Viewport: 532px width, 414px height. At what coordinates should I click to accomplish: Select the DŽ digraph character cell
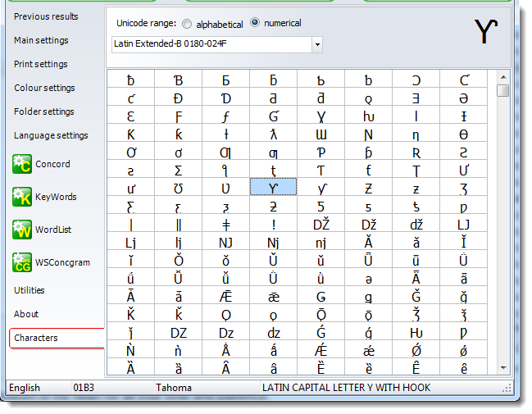(x=321, y=224)
